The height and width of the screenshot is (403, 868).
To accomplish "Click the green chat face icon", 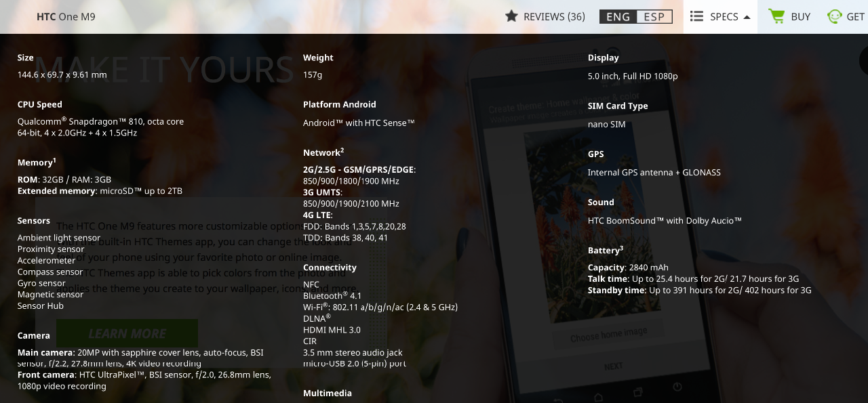I will click(x=835, y=16).
